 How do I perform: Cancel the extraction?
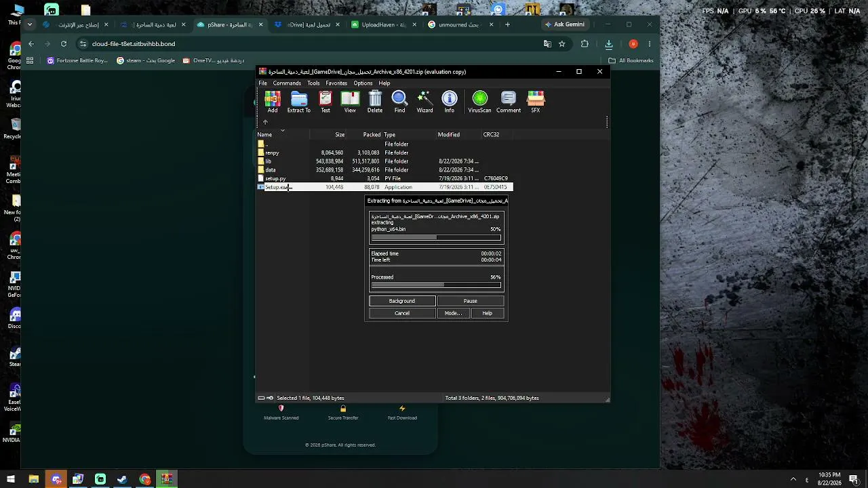402,313
